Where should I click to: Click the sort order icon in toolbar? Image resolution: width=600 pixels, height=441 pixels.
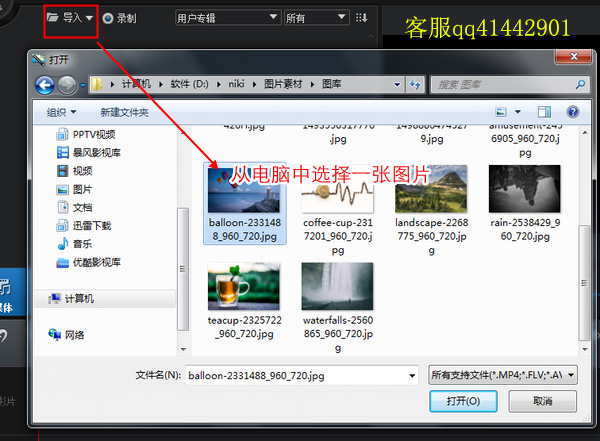tap(361, 18)
